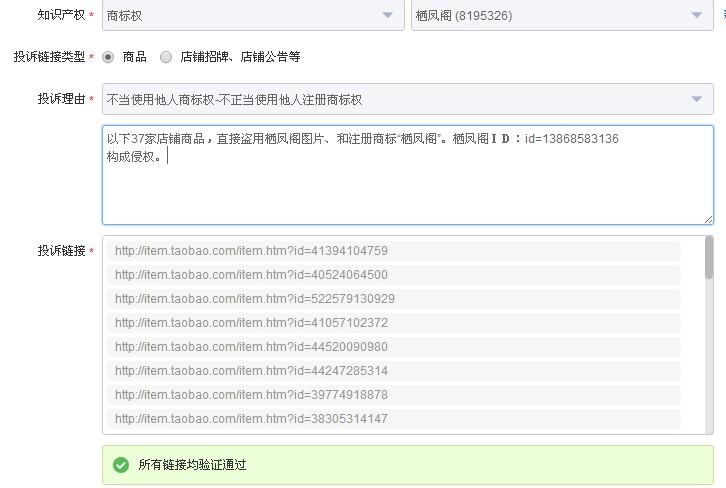Click the 投诉链接 field label

tap(62, 251)
